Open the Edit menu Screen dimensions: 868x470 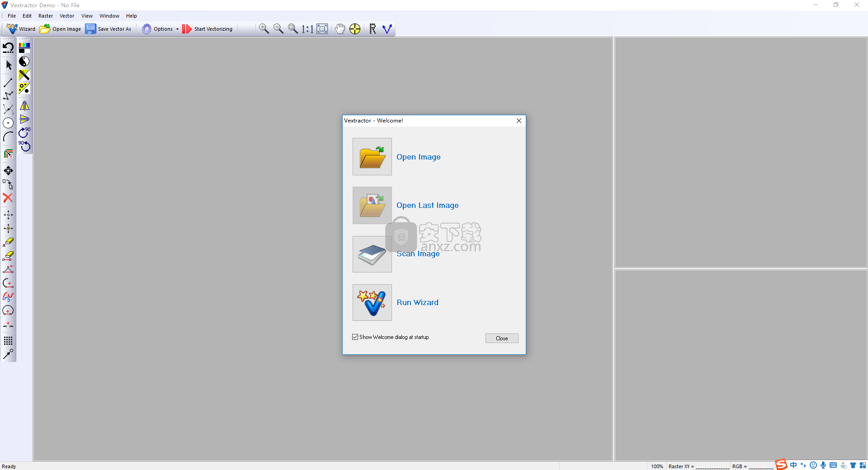pyautogui.click(x=27, y=16)
